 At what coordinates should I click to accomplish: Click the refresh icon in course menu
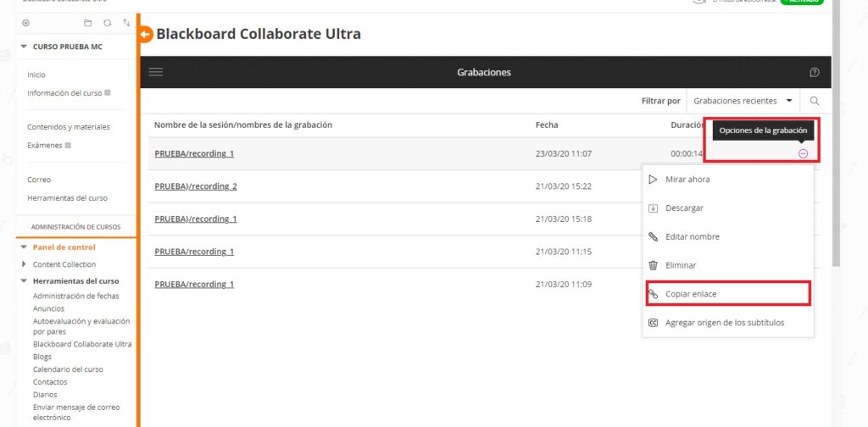pos(107,23)
